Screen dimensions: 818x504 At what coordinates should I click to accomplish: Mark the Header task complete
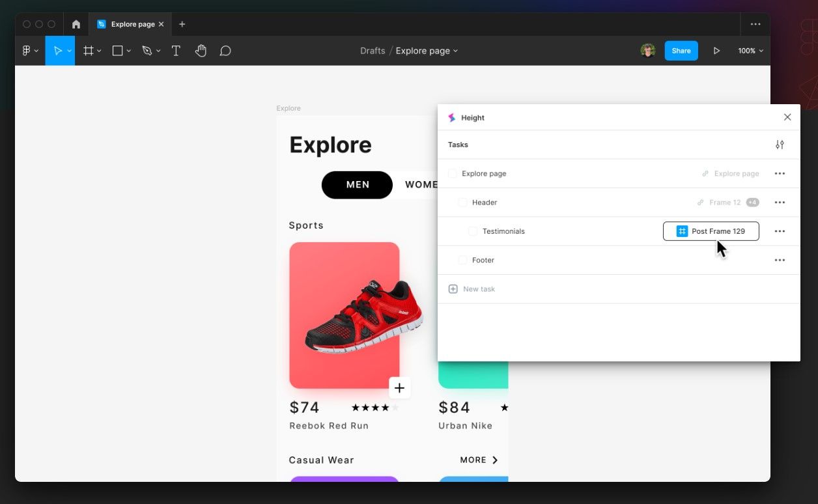point(462,202)
